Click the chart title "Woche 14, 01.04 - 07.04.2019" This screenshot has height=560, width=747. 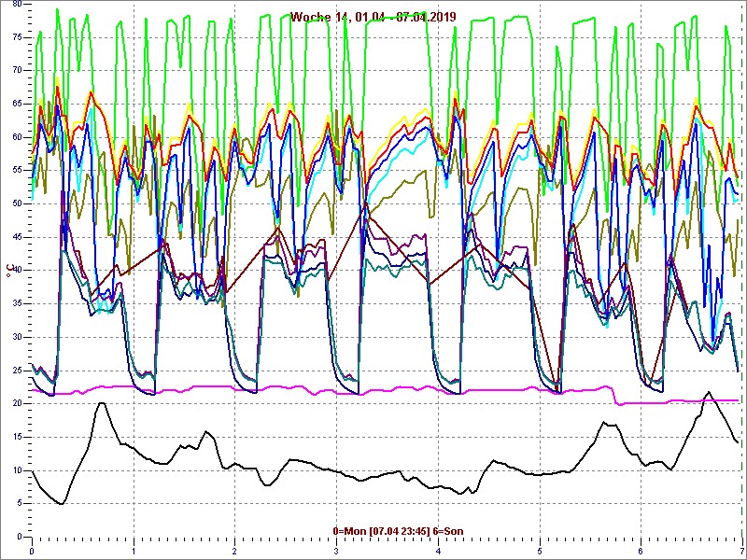[x=373, y=17]
